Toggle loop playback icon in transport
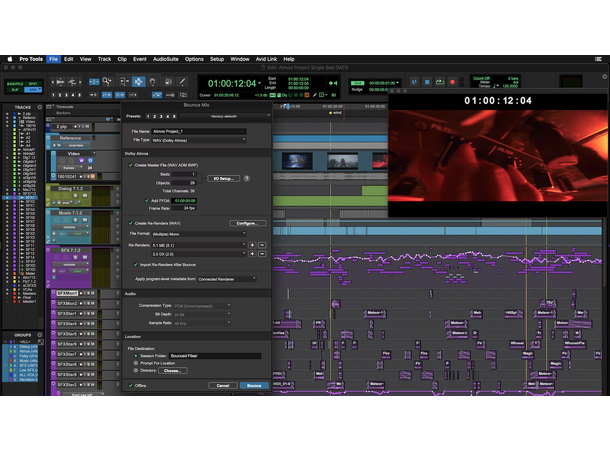This screenshot has width=610, height=450. pos(440,82)
